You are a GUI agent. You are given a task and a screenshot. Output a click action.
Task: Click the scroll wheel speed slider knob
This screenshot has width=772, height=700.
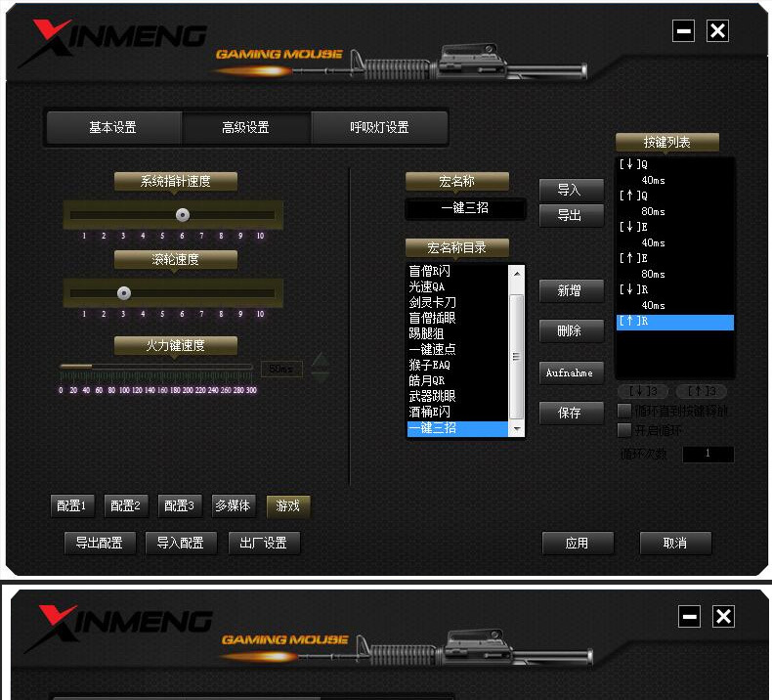[x=124, y=293]
